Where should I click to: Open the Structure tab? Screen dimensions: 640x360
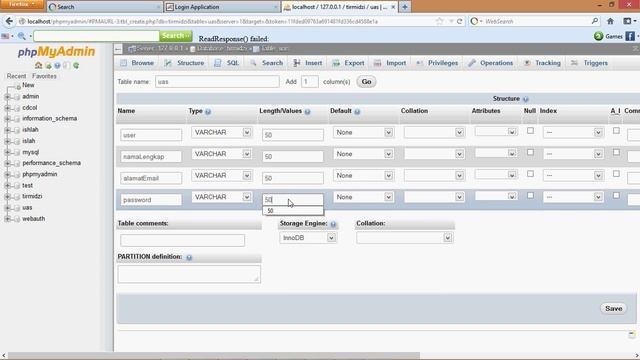pyautogui.click(x=184, y=63)
